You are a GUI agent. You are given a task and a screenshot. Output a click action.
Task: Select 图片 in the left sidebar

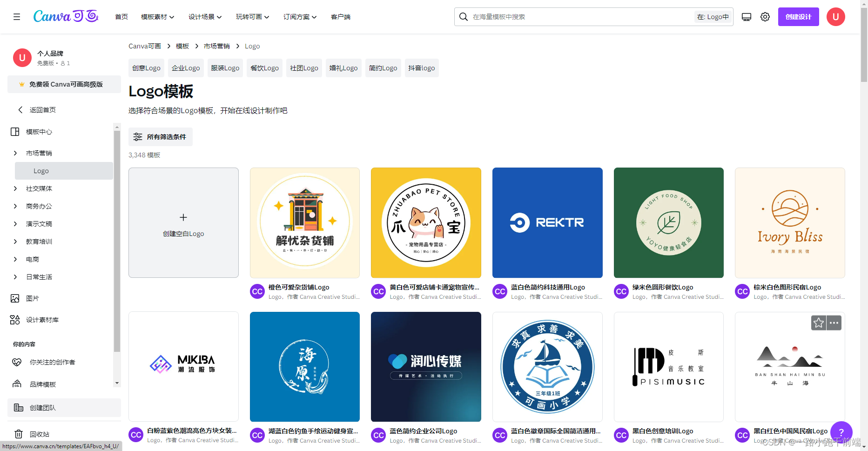click(x=33, y=298)
